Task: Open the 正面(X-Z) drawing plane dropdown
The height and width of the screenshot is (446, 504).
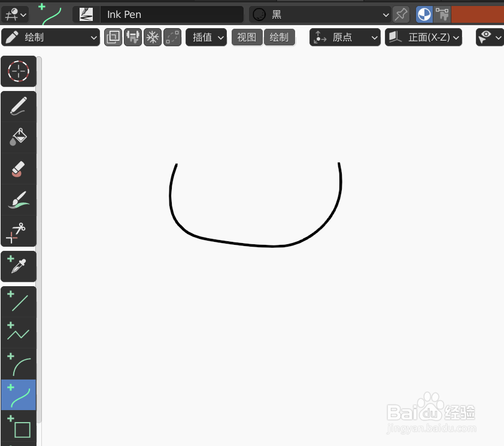Action: pos(423,37)
